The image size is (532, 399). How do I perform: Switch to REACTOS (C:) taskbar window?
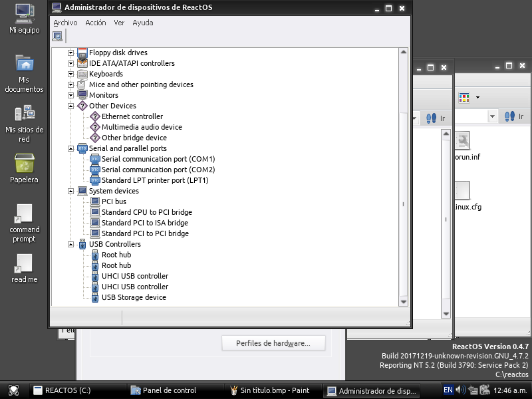coord(78,390)
